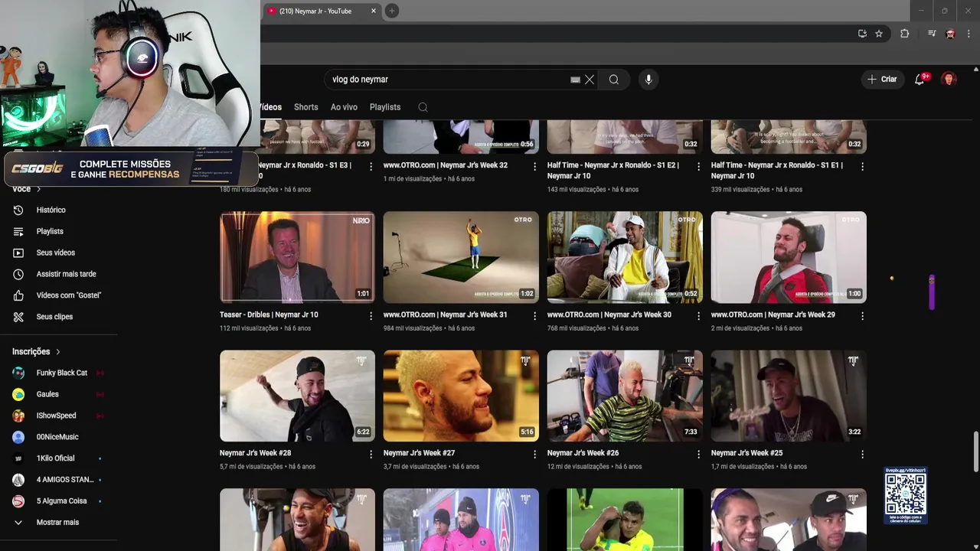Play the Neymar Jr's Week 31 thumbnail

pos(461,257)
